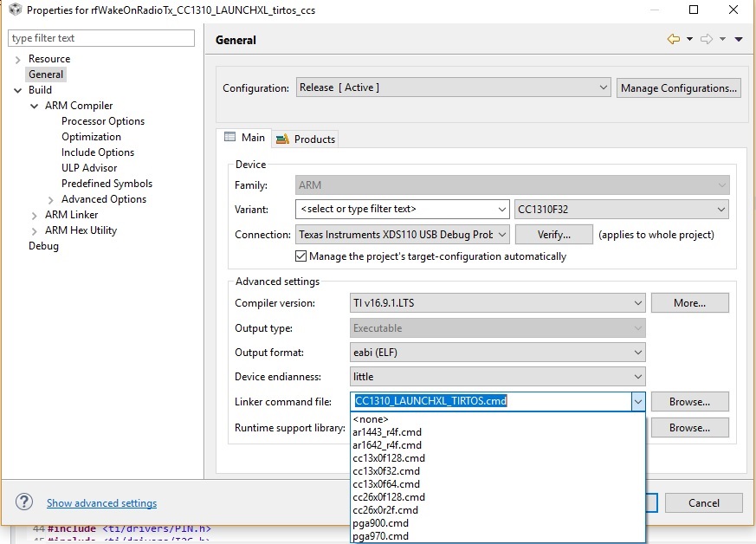Select Optimization in the tree
Screen dimensions: 756x544
[x=91, y=137]
